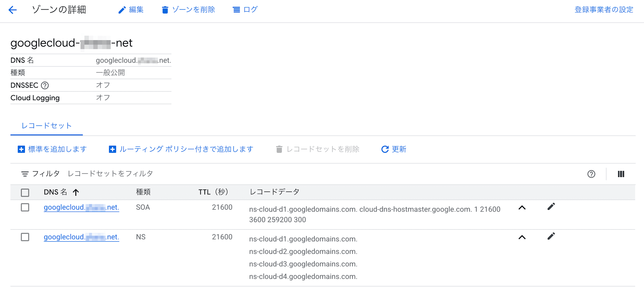Click the ゾーンの詳細 page title
Viewport: 644px width, 299px height.
coord(59,10)
